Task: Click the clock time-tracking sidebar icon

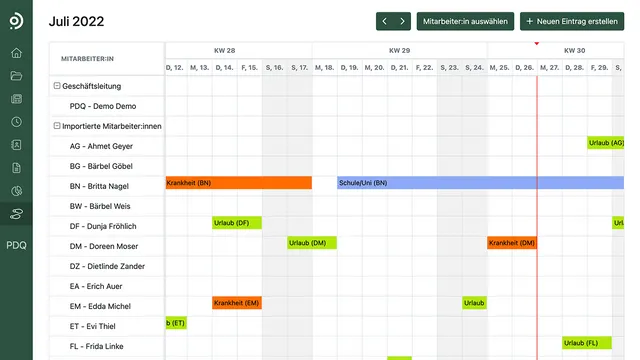Action: point(16,122)
